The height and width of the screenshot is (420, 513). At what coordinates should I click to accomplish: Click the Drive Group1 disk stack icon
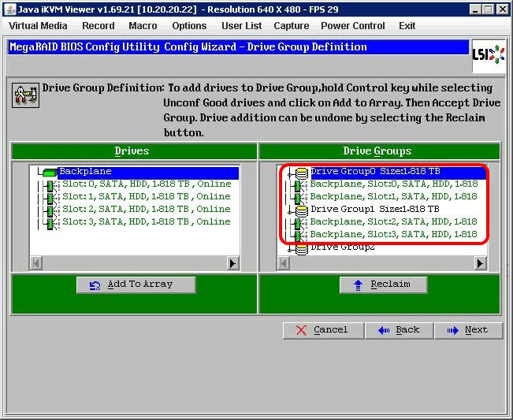302,210
